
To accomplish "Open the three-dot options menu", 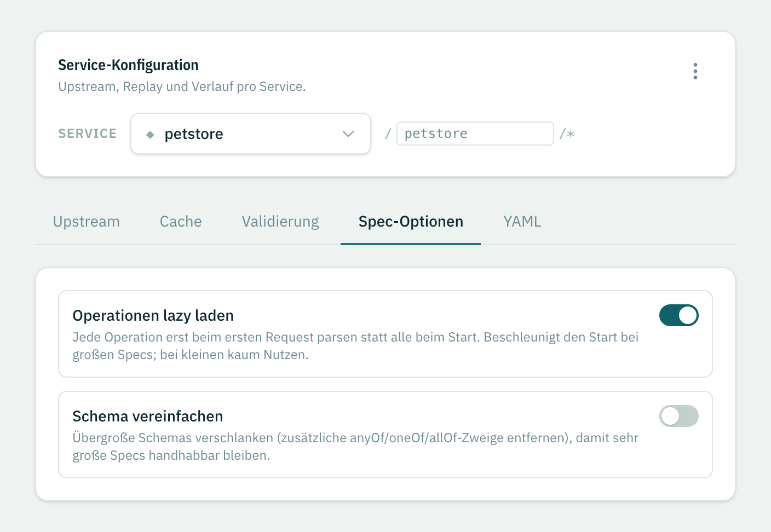I will 695,71.
